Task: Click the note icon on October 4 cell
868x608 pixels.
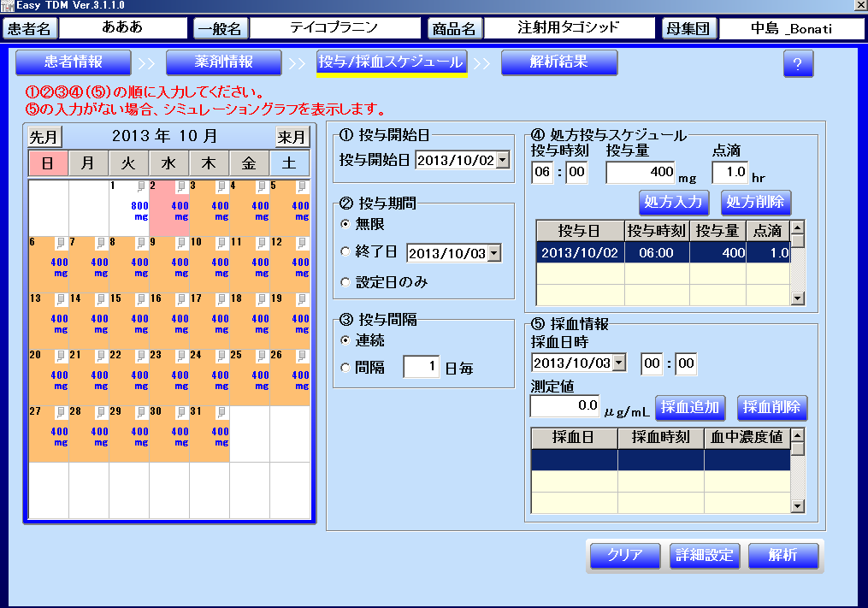Action: [x=262, y=186]
